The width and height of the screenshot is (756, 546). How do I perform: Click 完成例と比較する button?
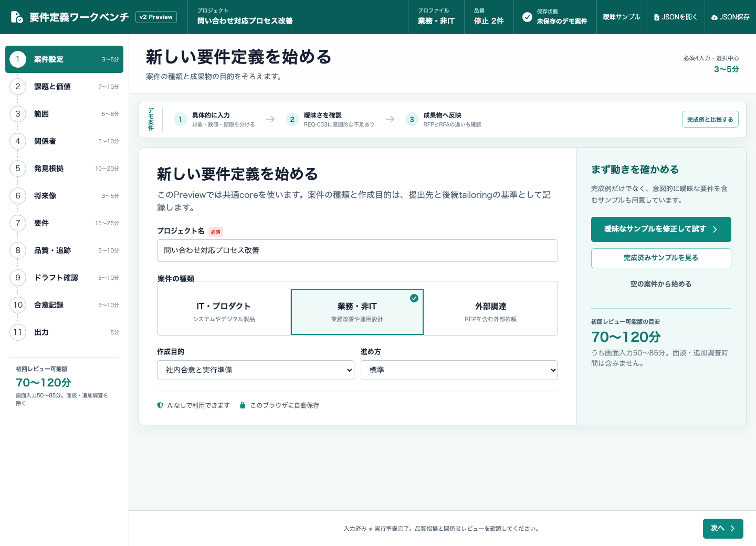(x=710, y=119)
